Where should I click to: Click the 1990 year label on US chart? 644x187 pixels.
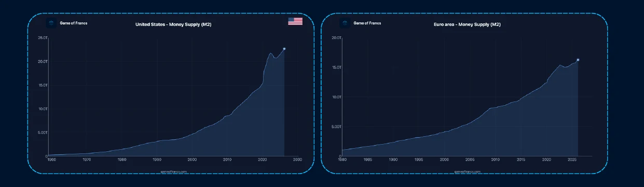[x=157, y=160]
